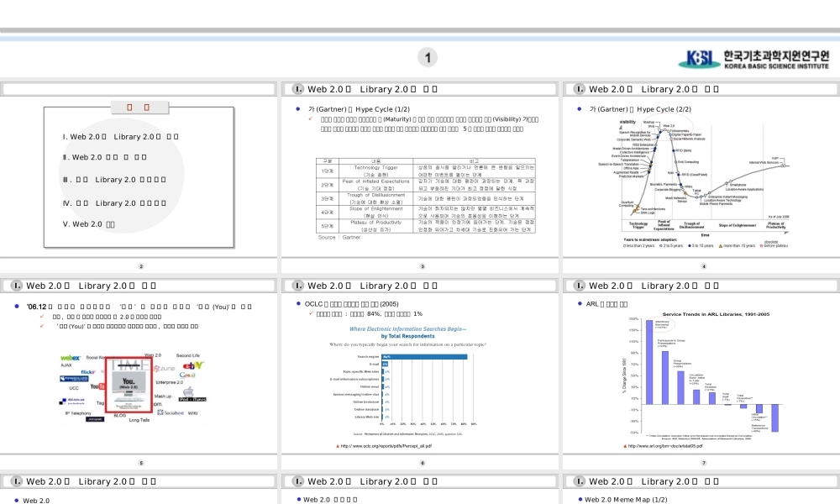The height and width of the screenshot is (504, 840).
Task: Open the OCLC Percept_all.pdf link
Action: [x=386, y=446]
